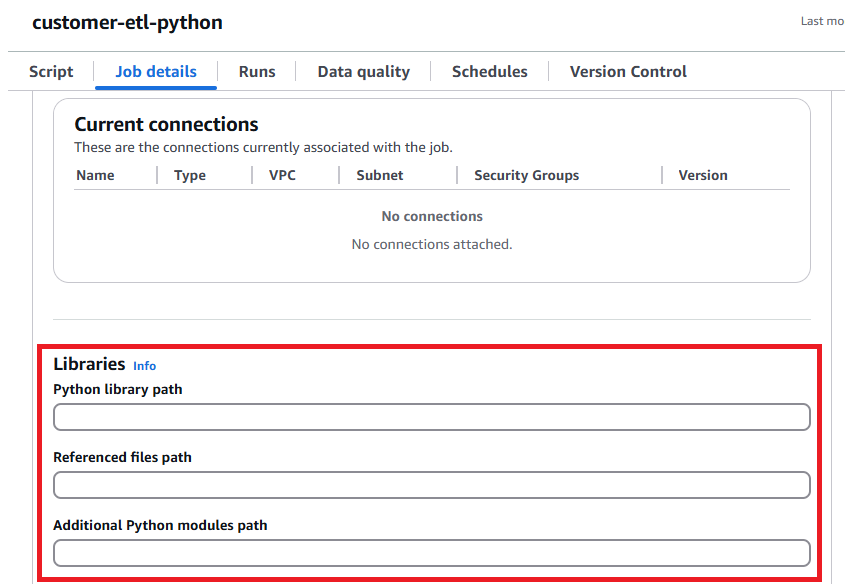Click the Name column header
The height and width of the screenshot is (584, 845).
click(95, 175)
